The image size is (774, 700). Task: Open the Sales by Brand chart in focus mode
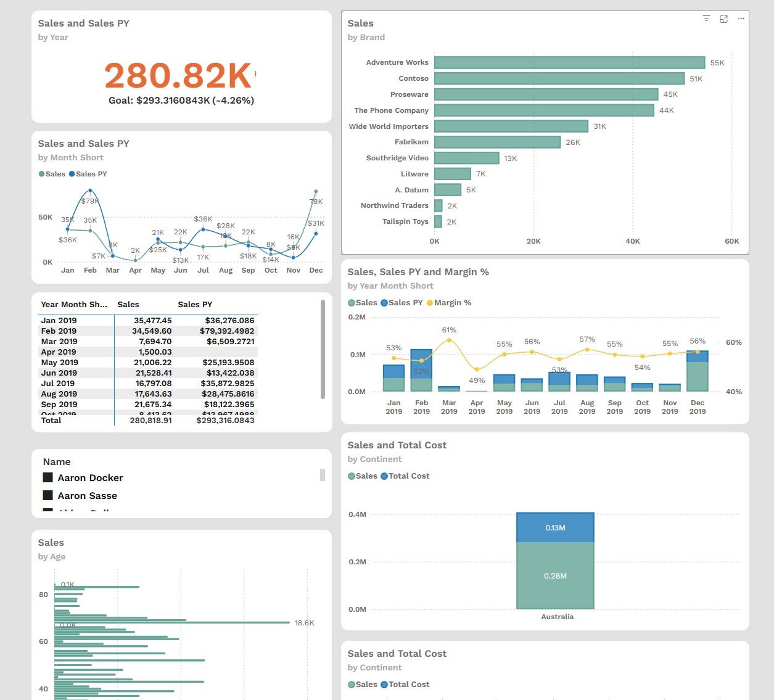(723, 19)
